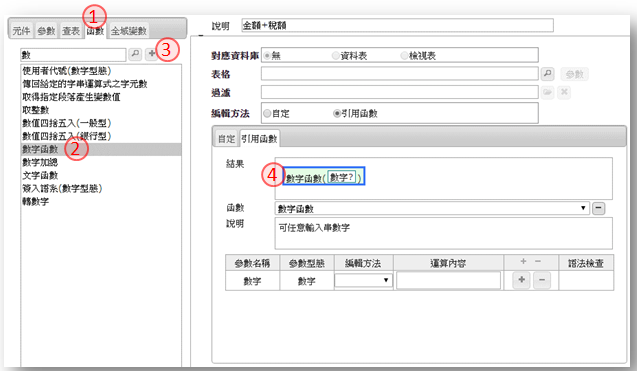Switch to the 查表 tab
Image resolution: width=637 pixels, height=371 pixels.
(71, 31)
